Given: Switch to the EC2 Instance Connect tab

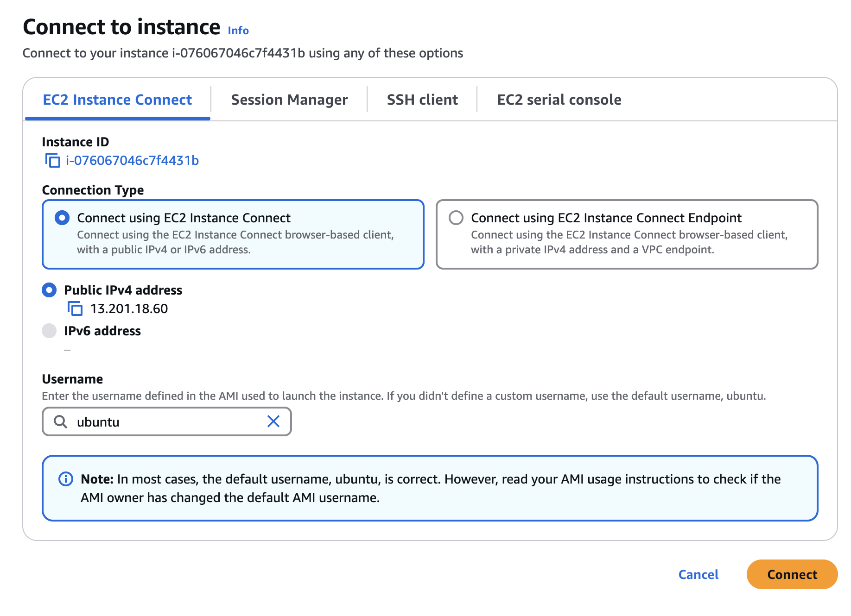Looking at the screenshot, I should tap(117, 100).
